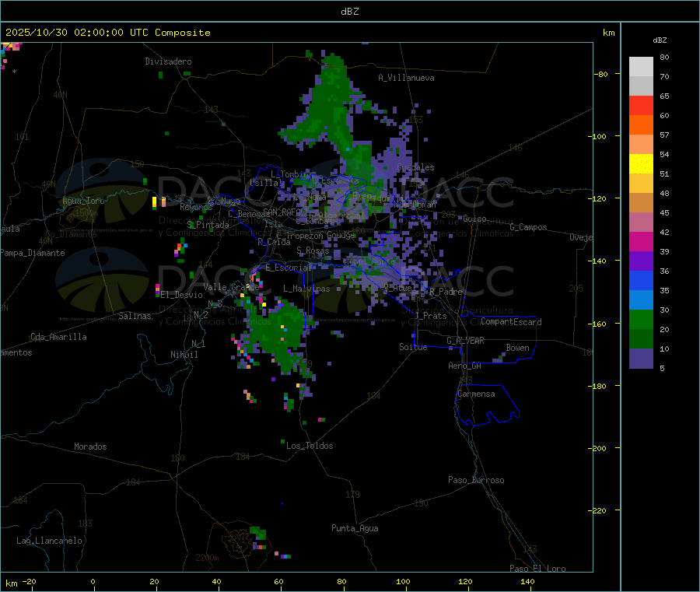Select the 'Valle_Grande' location label

click(231, 287)
